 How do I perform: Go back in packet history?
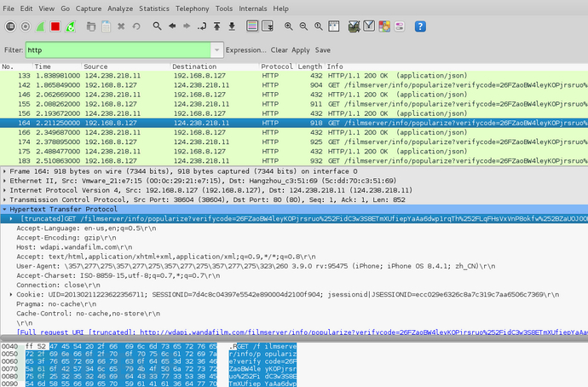(172, 26)
